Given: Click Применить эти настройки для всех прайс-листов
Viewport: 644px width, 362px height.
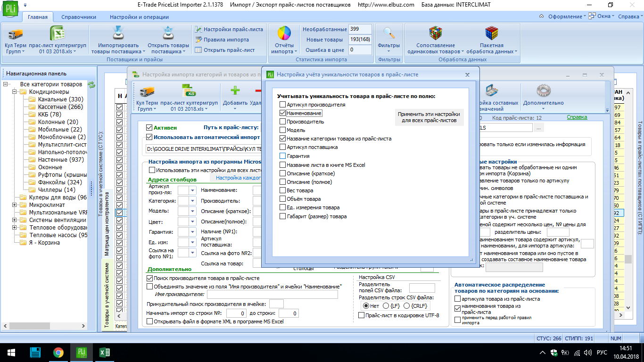Looking at the screenshot, I should pos(429,117).
